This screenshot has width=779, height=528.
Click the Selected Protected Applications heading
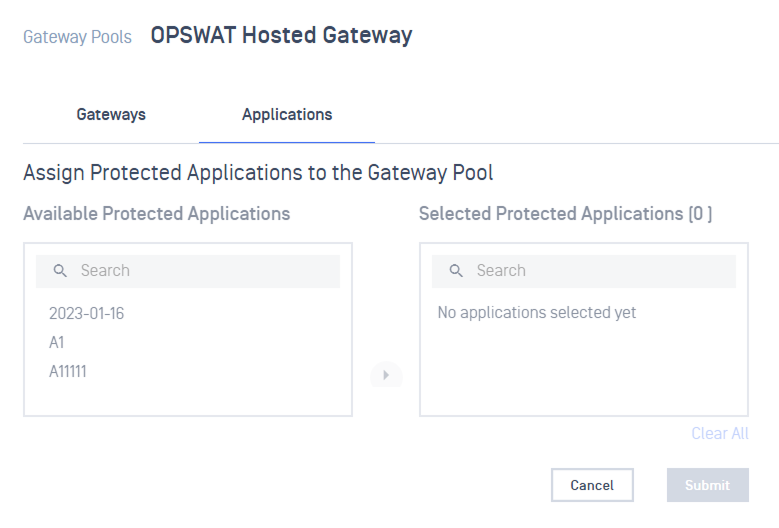(565, 214)
